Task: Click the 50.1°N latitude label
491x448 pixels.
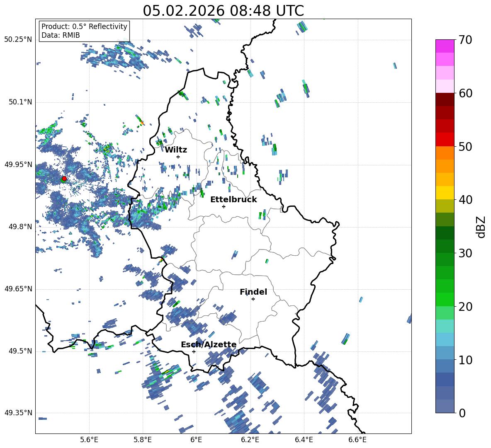Action: point(20,102)
